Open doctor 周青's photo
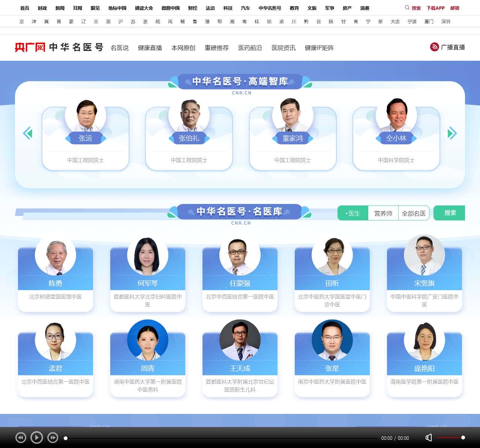 click(148, 340)
